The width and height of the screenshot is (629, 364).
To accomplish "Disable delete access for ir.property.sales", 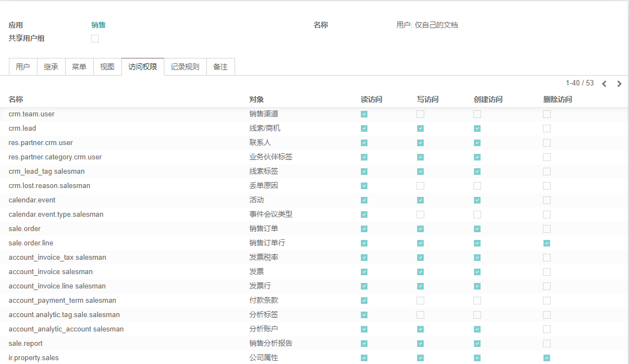I will (547, 357).
